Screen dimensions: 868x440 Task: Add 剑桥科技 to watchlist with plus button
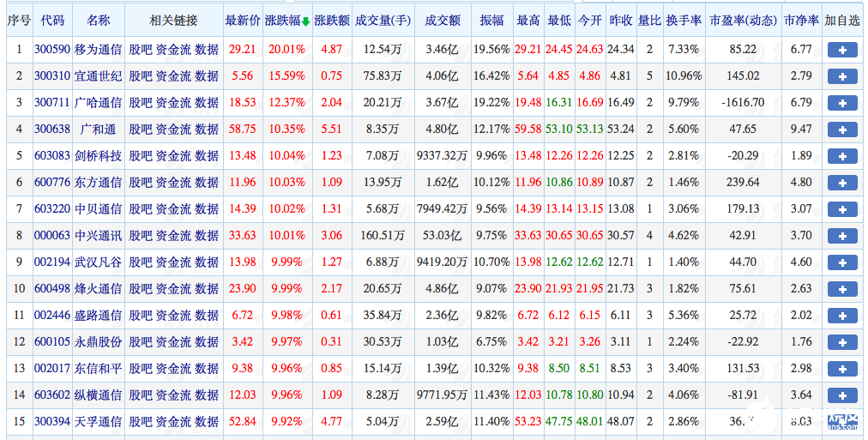pos(842,156)
